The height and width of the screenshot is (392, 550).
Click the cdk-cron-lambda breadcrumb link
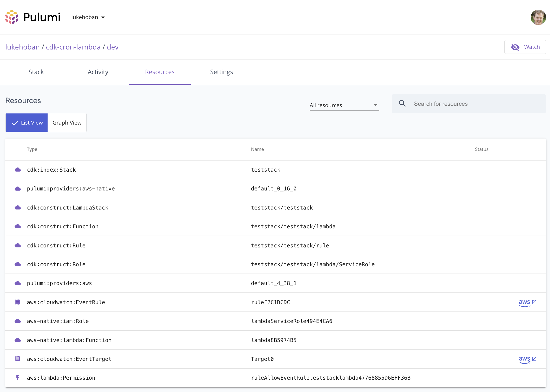pos(73,47)
